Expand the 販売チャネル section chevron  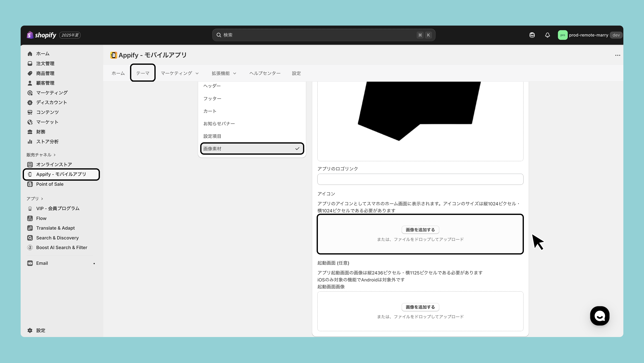(x=54, y=155)
